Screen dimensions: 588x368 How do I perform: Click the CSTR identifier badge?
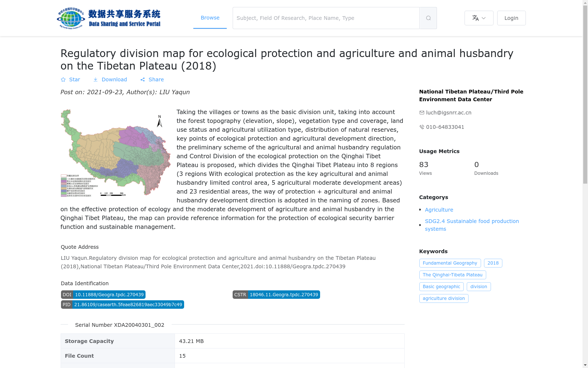(x=276, y=295)
